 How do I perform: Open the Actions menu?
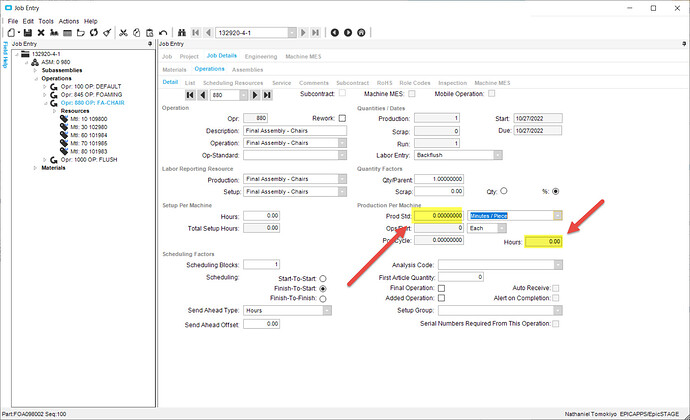(69, 21)
